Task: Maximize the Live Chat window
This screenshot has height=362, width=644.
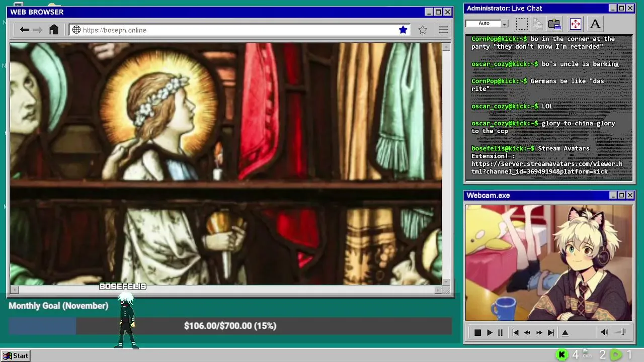Action: click(621, 8)
